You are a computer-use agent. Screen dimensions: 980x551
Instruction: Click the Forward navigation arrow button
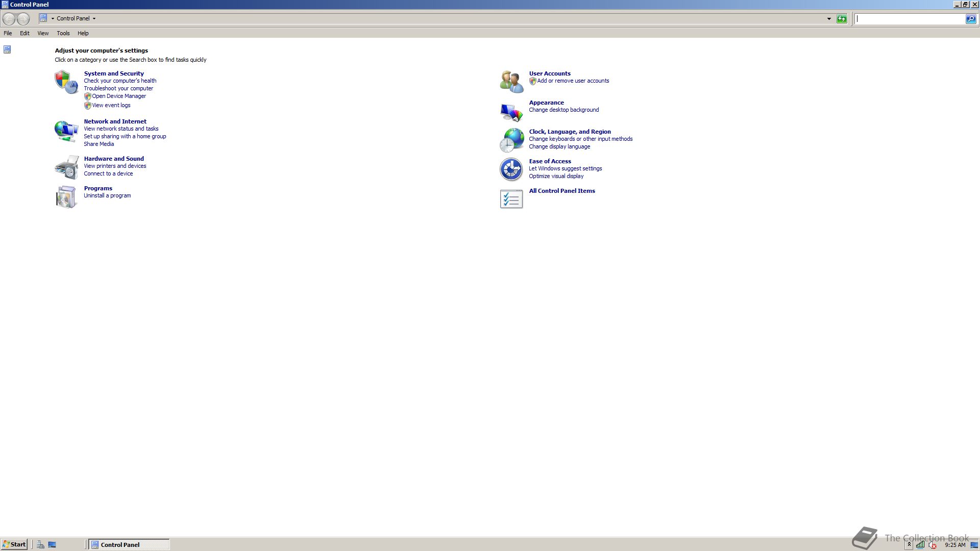(x=23, y=19)
